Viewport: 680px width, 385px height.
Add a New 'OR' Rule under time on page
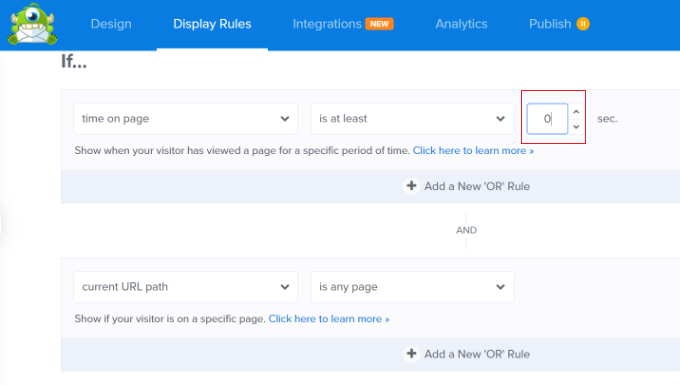pos(467,186)
